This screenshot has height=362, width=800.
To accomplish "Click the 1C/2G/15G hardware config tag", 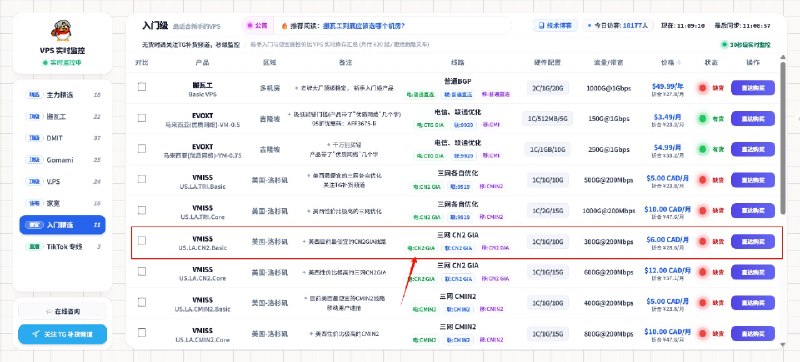I will 547,211.
